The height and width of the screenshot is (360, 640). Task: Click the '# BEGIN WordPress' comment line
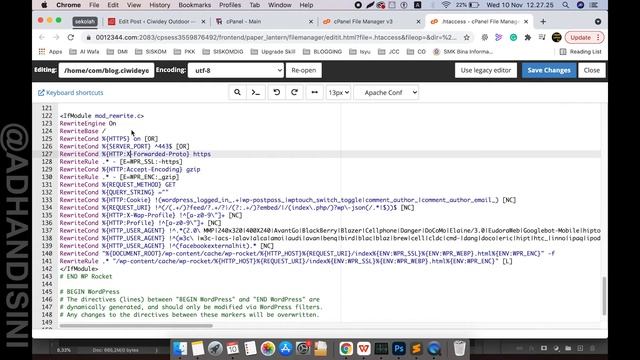[x=89, y=291]
